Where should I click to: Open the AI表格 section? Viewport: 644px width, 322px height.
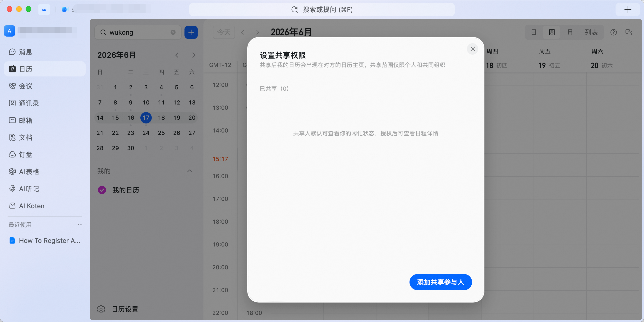45,171
